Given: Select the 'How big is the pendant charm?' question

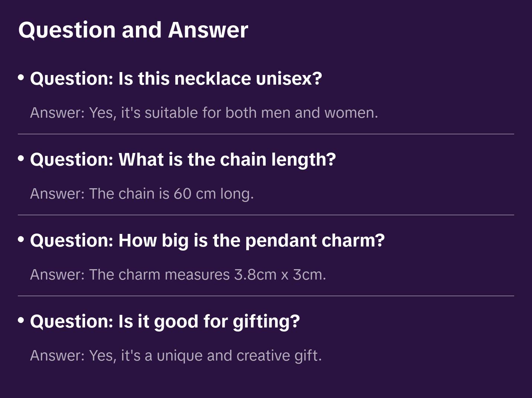Looking at the screenshot, I should [x=207, y=241].
